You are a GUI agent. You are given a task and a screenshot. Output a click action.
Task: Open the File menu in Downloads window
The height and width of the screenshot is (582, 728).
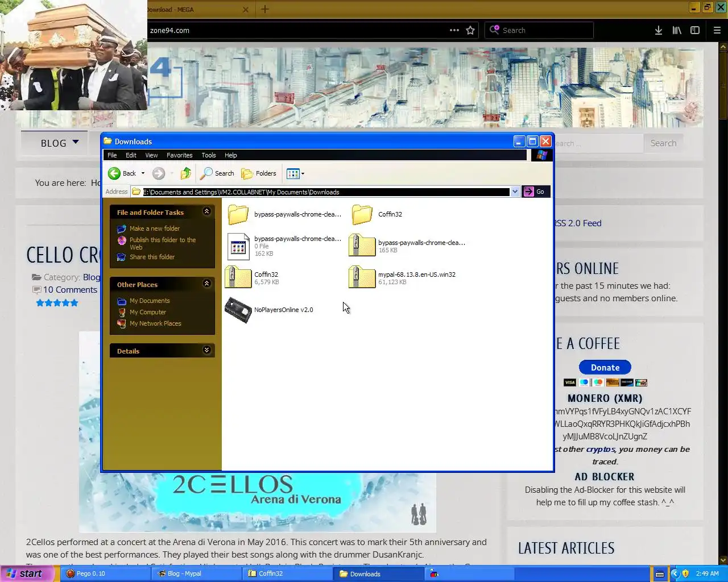coord(112,155)
